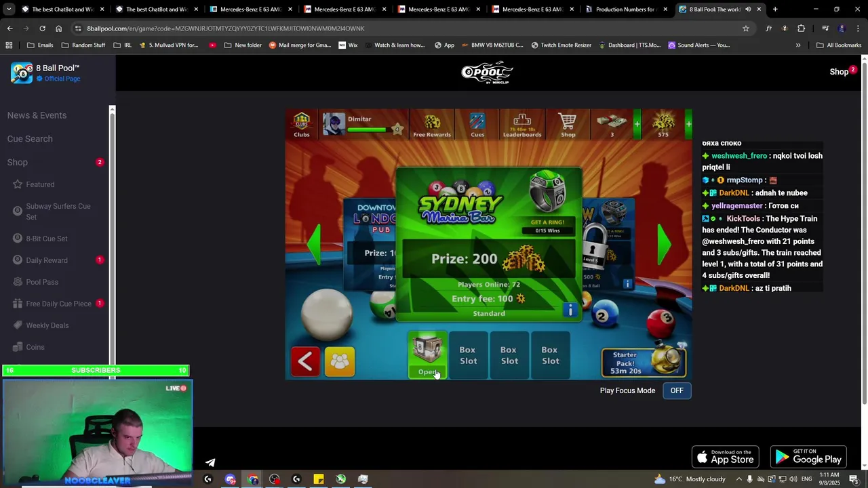The image size is (868, 488).
Task: Open Subway Surfers Cue Set
Action: tap(58, 211)
